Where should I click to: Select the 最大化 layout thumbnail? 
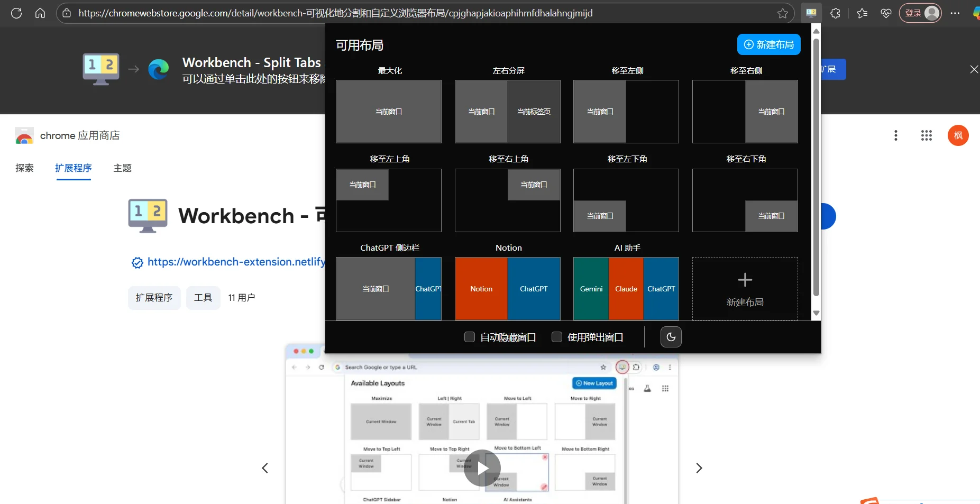tap(389, 112)
